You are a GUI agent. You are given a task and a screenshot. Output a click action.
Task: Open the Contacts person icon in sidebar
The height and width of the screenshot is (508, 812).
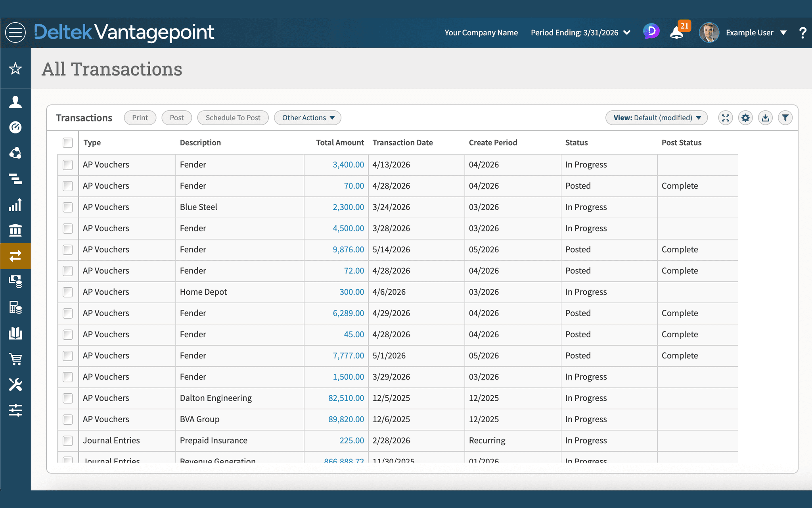pyautogui.click(x=15, y=102)
